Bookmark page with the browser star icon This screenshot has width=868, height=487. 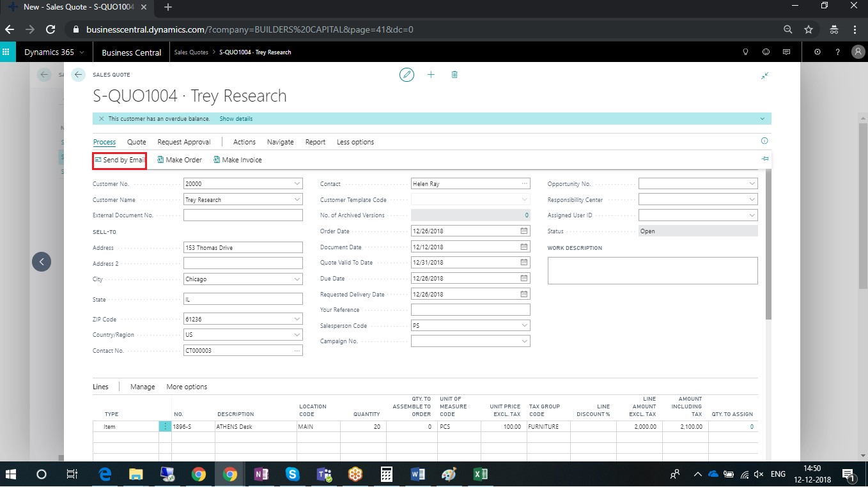pos(809,29)
